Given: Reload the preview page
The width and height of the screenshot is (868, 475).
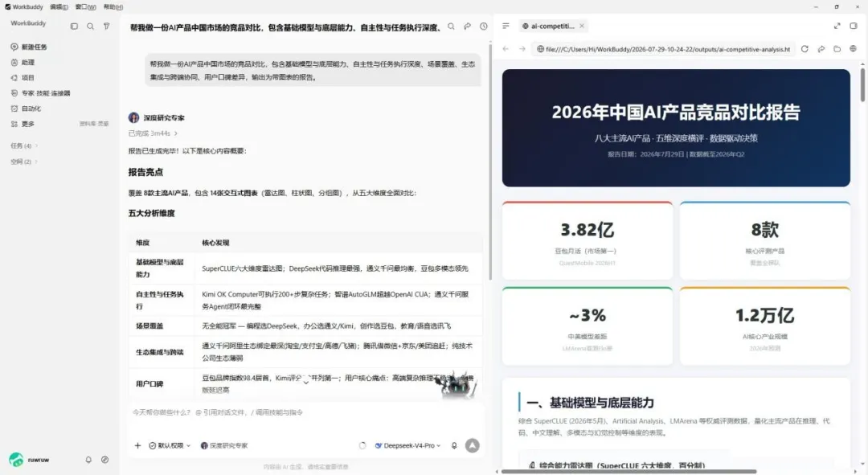Looking at the screenshot, I should coord(805,49).
